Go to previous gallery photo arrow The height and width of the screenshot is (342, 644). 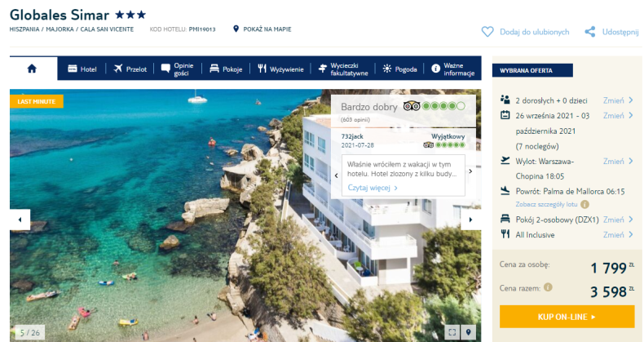[x=20, y=220]
